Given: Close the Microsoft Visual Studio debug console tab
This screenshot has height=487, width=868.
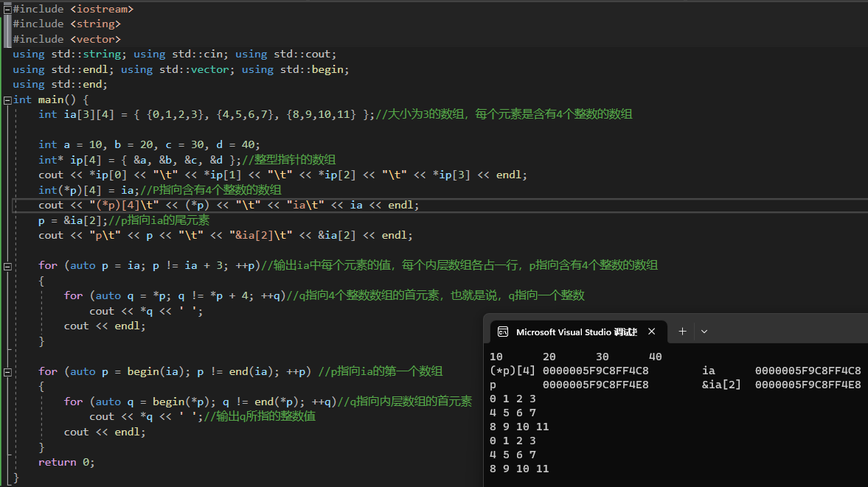Looking at the screenshot, I should [x=653, y=332].
